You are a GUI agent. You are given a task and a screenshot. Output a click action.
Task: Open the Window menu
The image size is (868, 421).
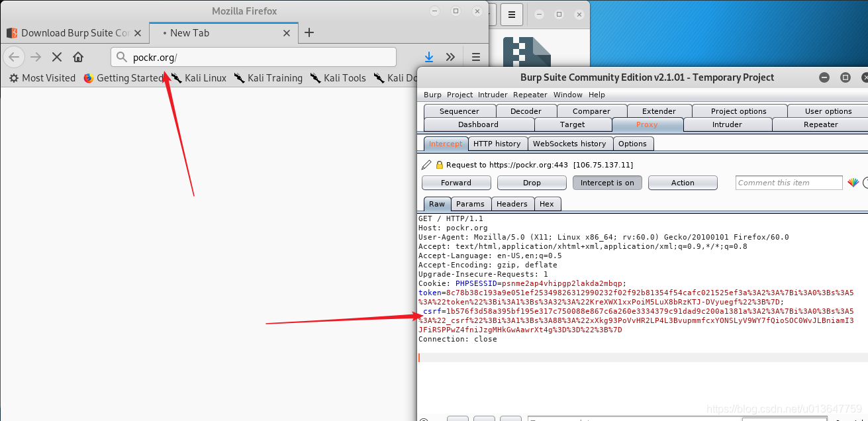[x=568, y=95]
